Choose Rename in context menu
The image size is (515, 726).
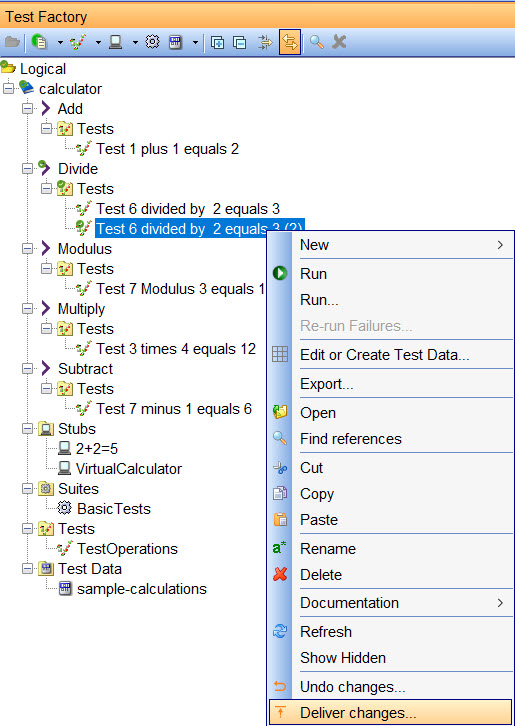coord(391,549)
